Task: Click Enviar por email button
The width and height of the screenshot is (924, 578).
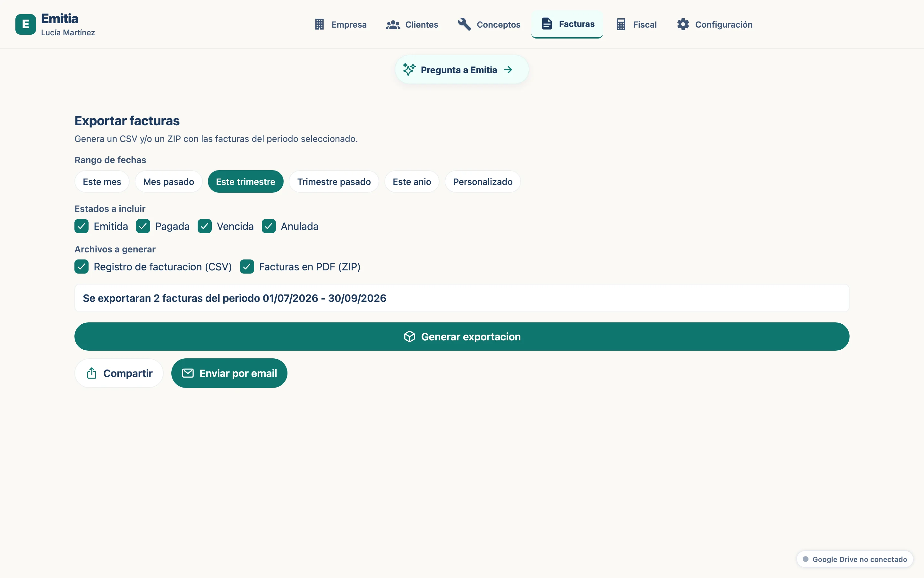Action: click(x=229, y=373)
